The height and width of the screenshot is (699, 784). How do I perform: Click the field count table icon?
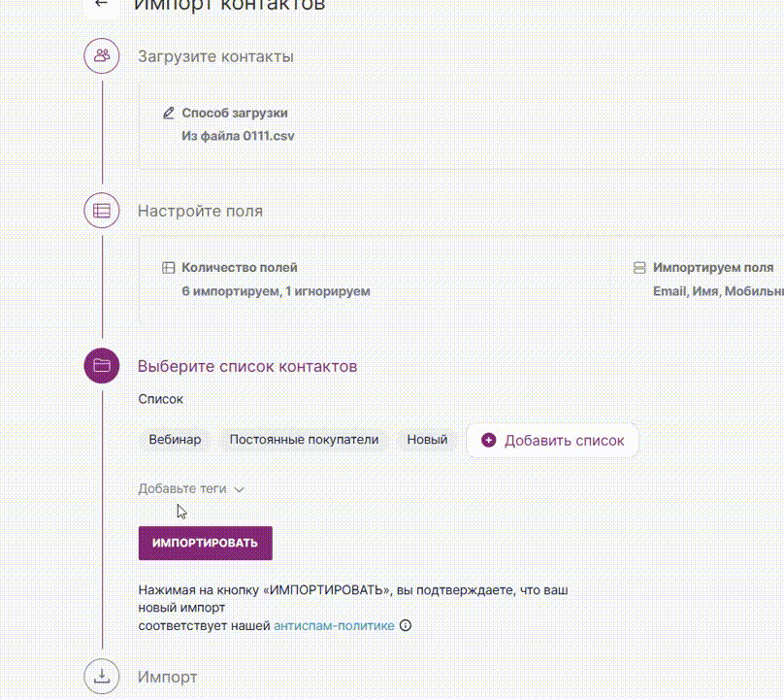pyautogui.click(x=169, y=268)
